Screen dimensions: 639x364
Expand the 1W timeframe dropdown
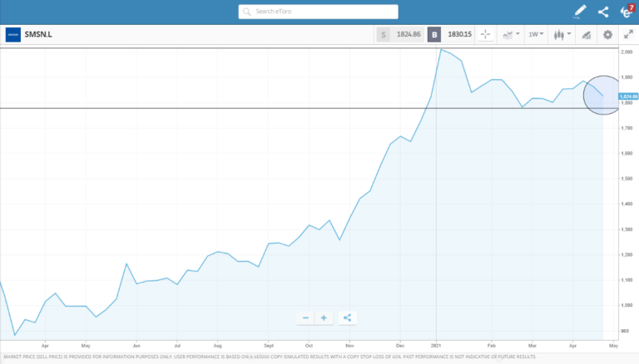(537, 35)
